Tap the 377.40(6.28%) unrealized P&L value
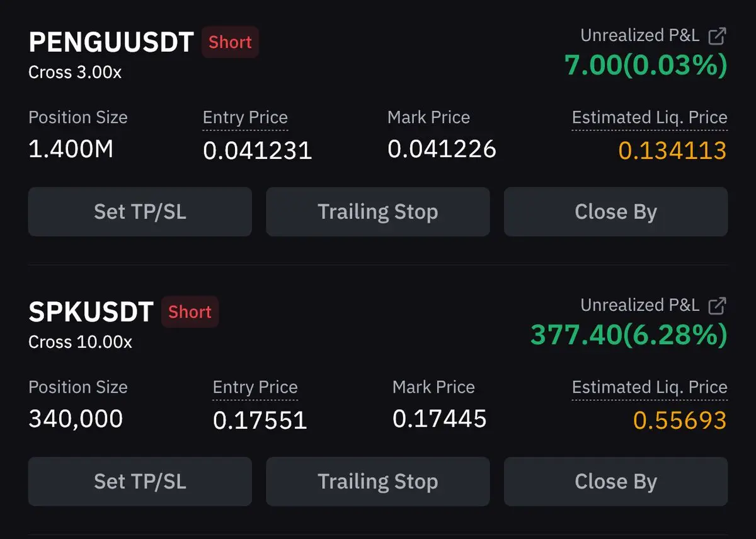 [x=629, y=335]
